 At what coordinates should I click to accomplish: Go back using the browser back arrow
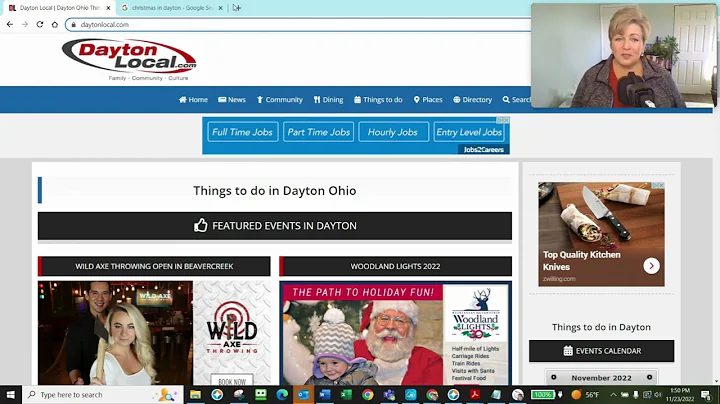[10, 24]
